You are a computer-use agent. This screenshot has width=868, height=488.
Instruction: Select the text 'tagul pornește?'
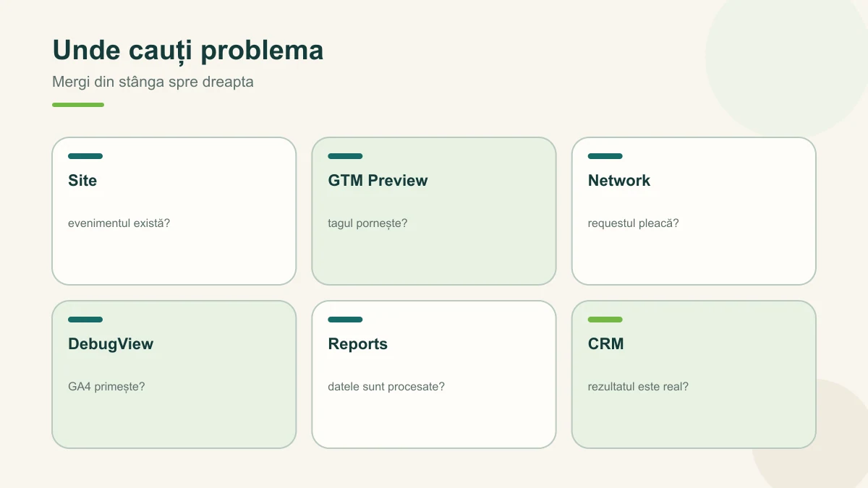367,223
